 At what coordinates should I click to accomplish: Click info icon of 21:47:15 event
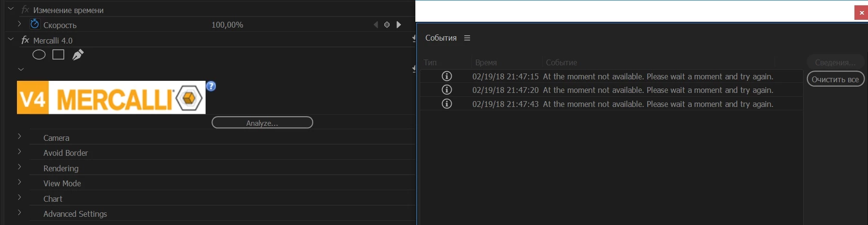click(447, 76)
